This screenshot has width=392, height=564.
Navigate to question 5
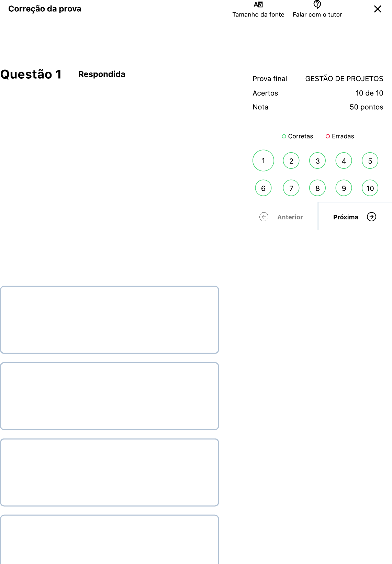(370, 161)
